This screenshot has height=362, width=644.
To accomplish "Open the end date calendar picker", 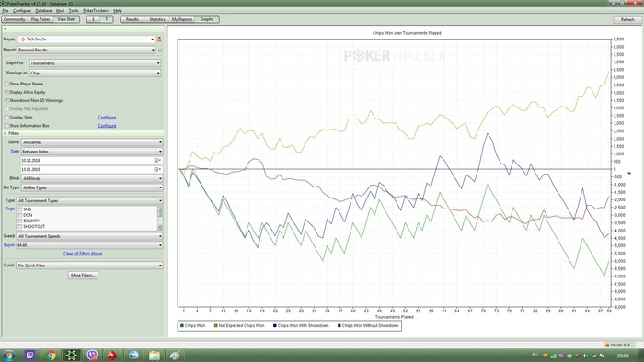I will [157, 169].
